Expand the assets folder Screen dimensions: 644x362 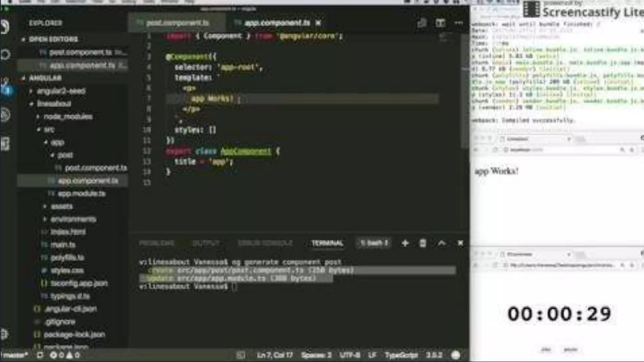[x=62, y=206]
